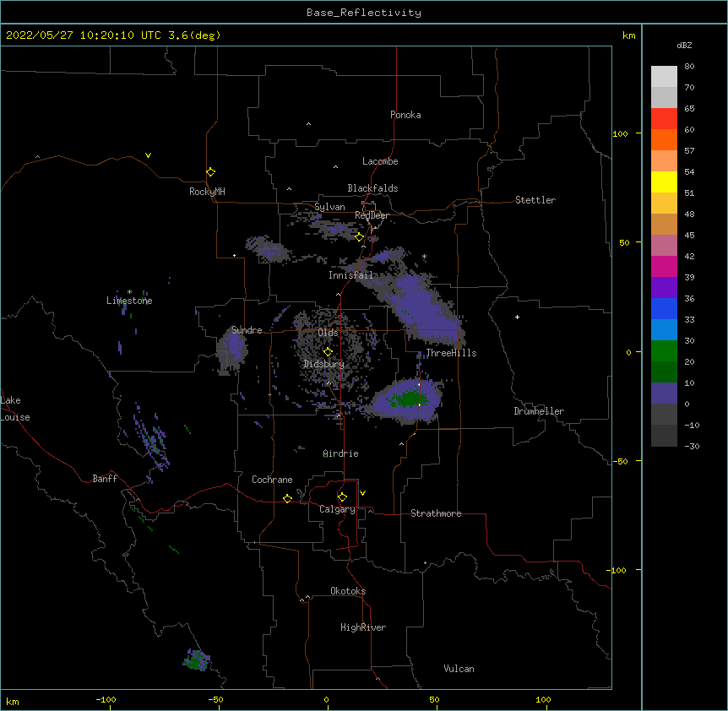The width and height of the screenshot is (728, 711).
Task: Click the dBZ legend heading
Action: pos(684,45)
